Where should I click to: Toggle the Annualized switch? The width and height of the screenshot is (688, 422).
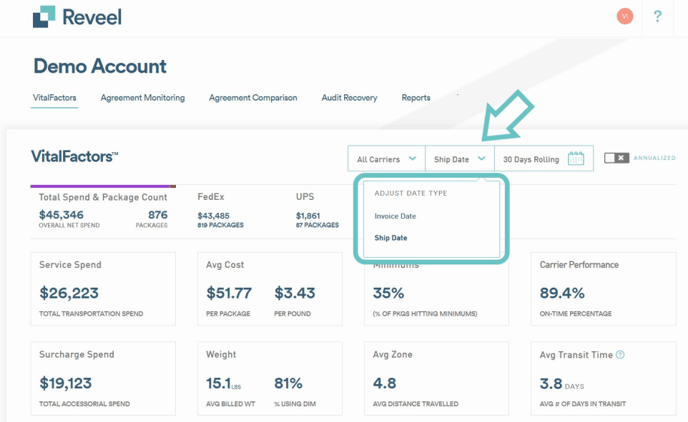click(616, 158)
